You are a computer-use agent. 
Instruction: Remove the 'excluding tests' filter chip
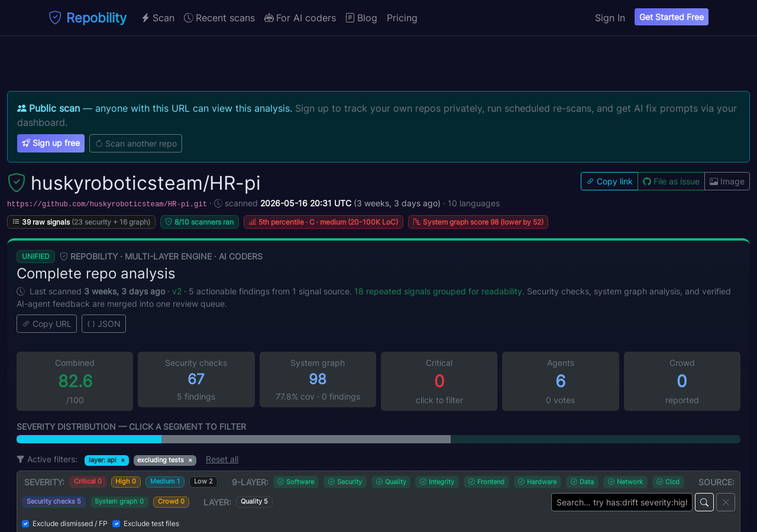pos(190,460)
